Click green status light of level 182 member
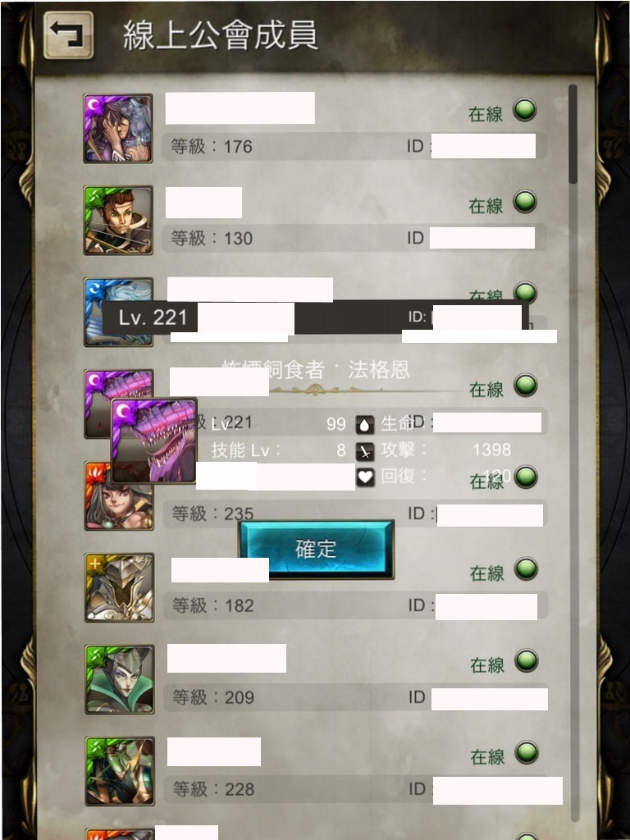 [x=526, y=569]
